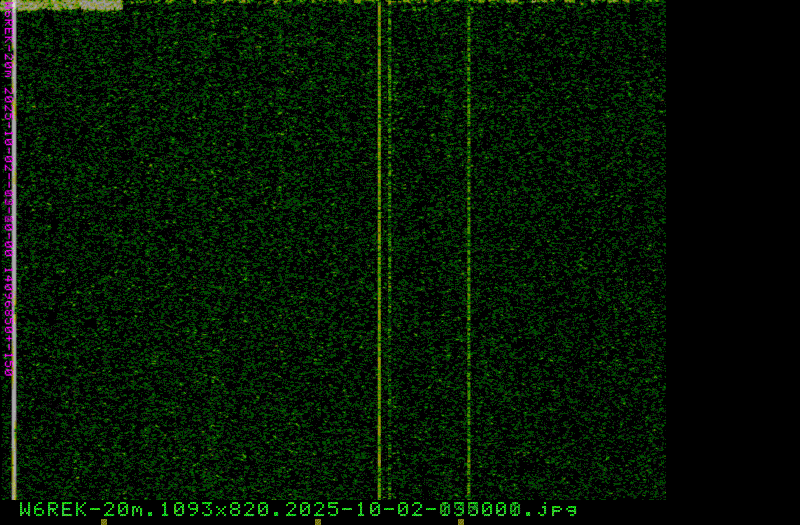
Task: Click the leftmost yellow tick marker below filename
Action: click(104, 522)
